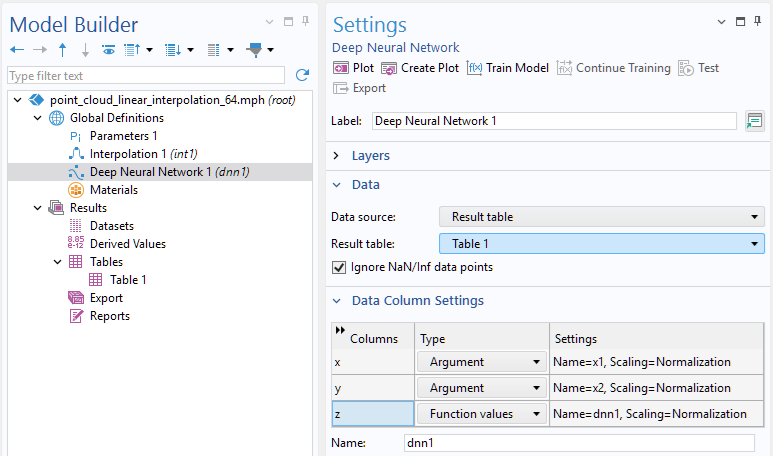Click settings cell Name=x1, Scaling=Normalization

pos(656,362)
